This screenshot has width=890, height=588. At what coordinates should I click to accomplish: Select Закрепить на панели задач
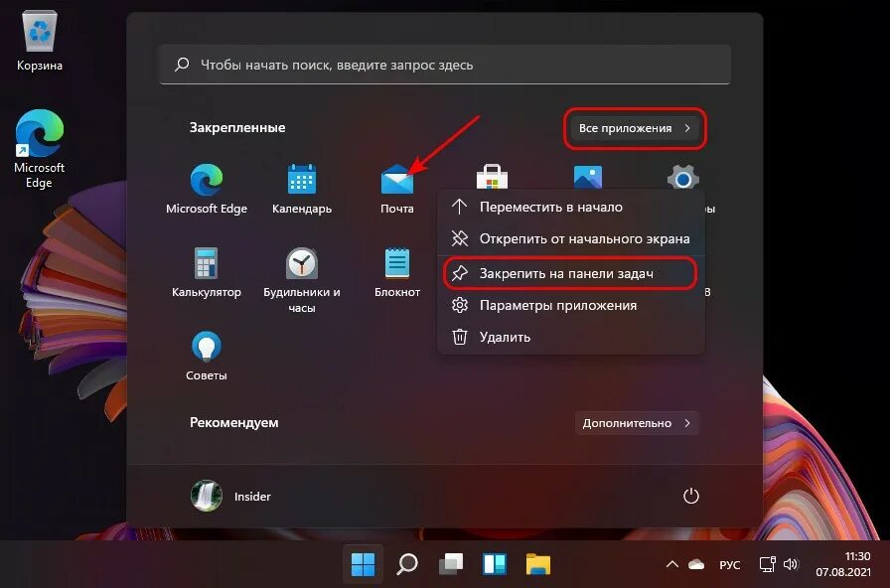[x=571, y=273]
